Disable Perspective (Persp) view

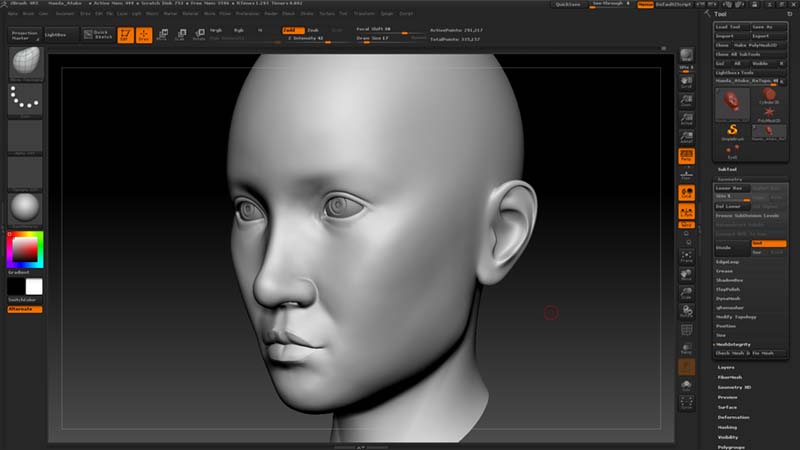686,156
